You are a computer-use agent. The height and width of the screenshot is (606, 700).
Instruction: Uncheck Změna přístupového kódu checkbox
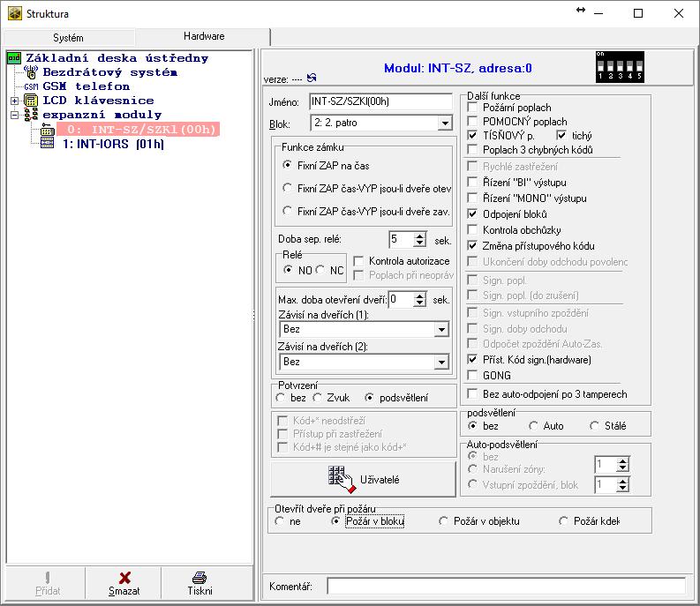(x=472, y=246)
